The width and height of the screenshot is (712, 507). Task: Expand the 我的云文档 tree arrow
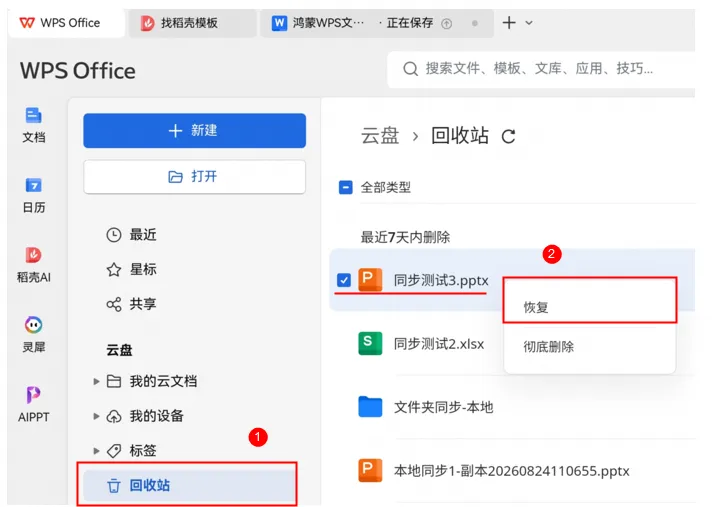point(96,381)
